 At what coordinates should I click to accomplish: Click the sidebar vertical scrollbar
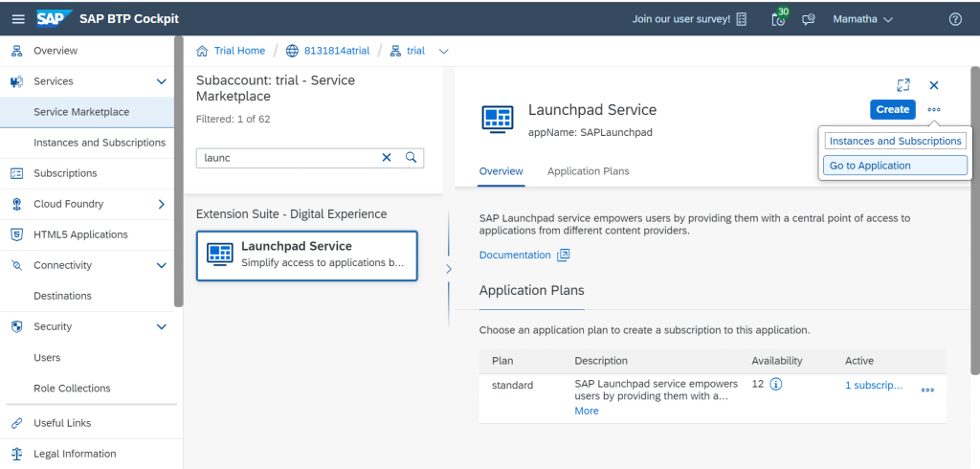179,172
